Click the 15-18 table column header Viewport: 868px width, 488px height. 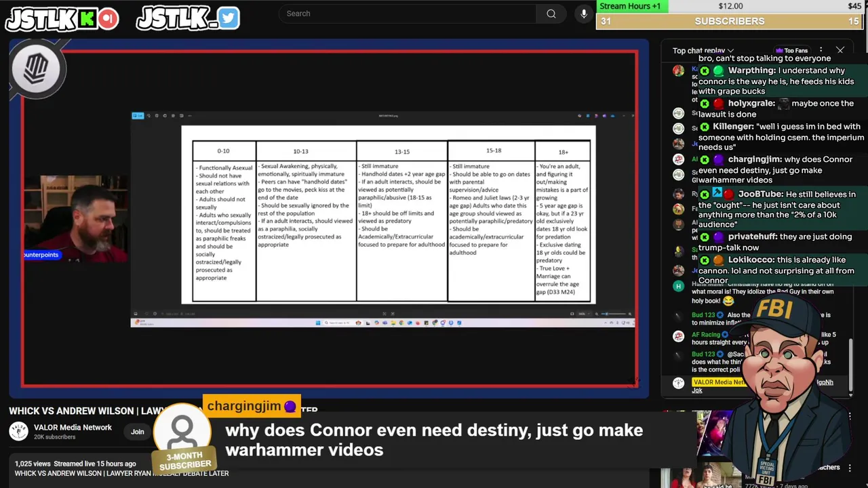tap(493, 150)
